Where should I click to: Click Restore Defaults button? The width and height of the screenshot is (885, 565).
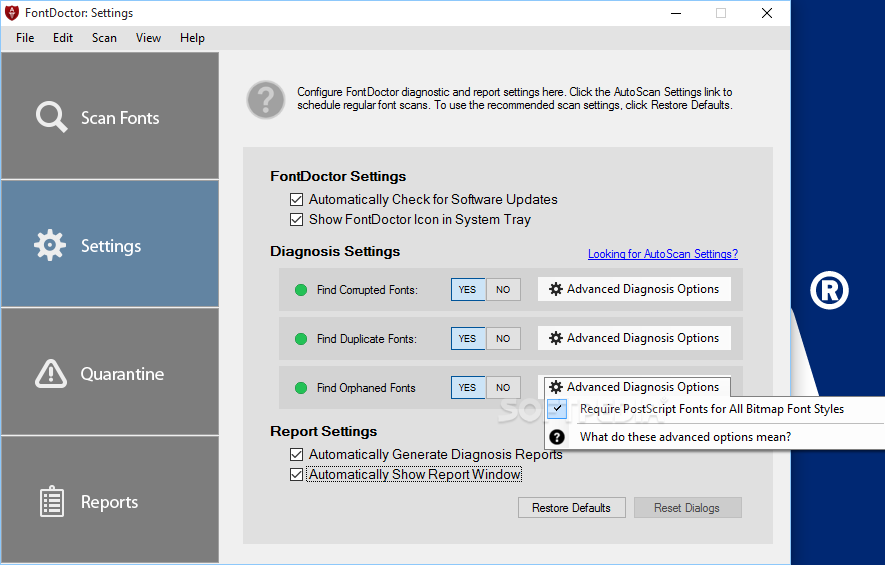pos(571,508)
